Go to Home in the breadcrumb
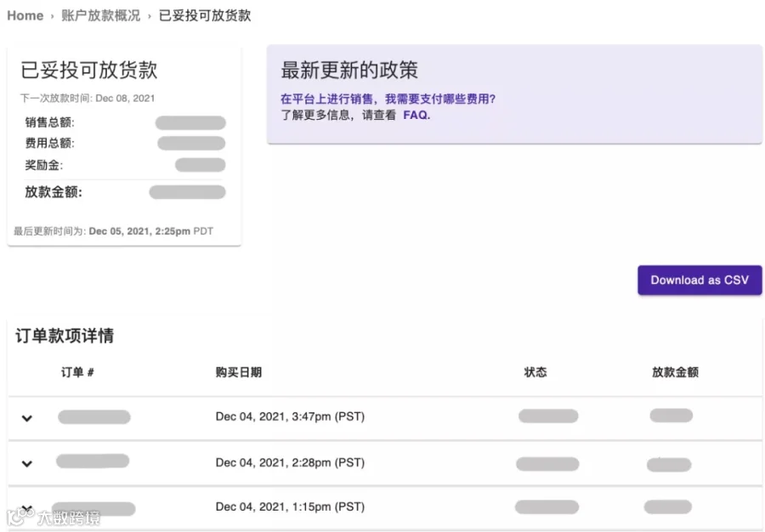 (x=25, y=15)
